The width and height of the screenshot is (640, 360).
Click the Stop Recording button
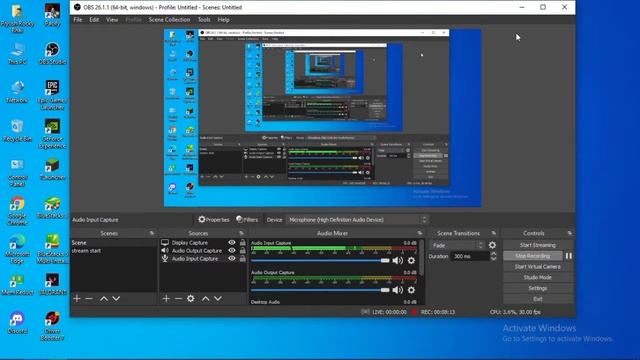pyautogui.click(x=532, y=256)
